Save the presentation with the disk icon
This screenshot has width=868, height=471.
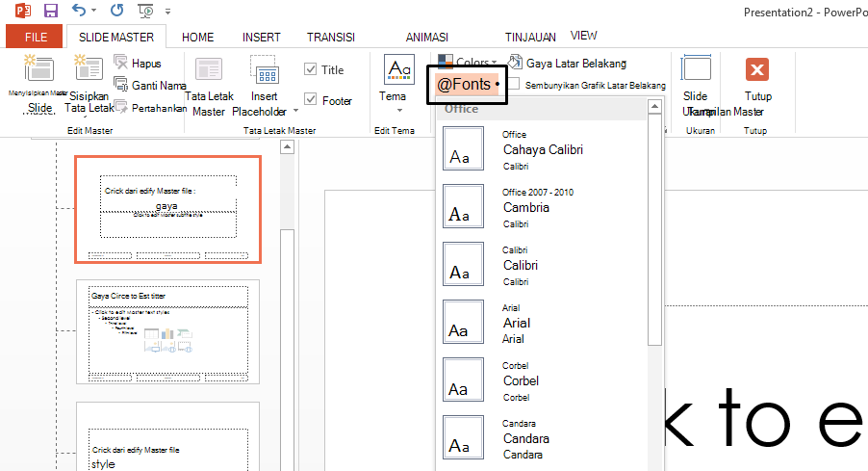51,11
